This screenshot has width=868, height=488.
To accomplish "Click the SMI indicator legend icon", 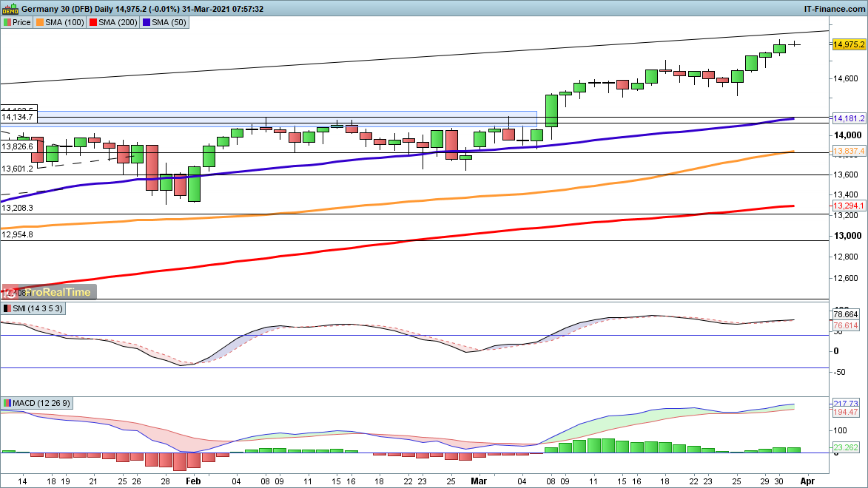I will click(x=7, y=308).
